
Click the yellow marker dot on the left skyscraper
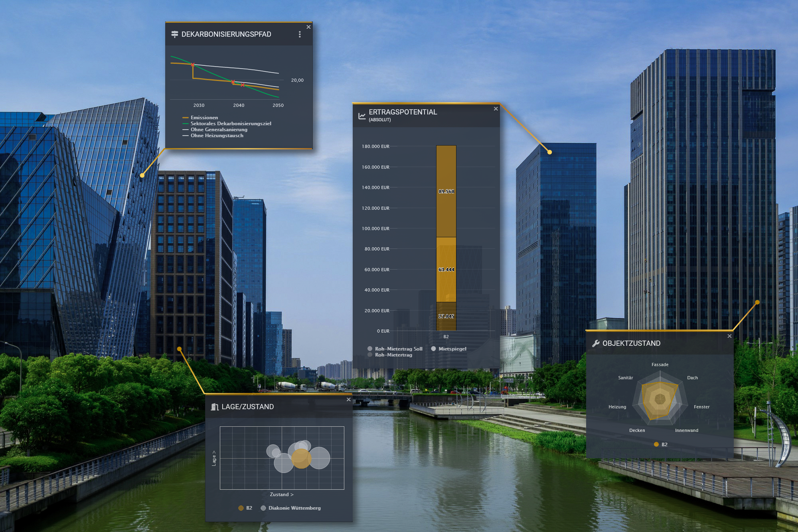click(x=143, y=175)
